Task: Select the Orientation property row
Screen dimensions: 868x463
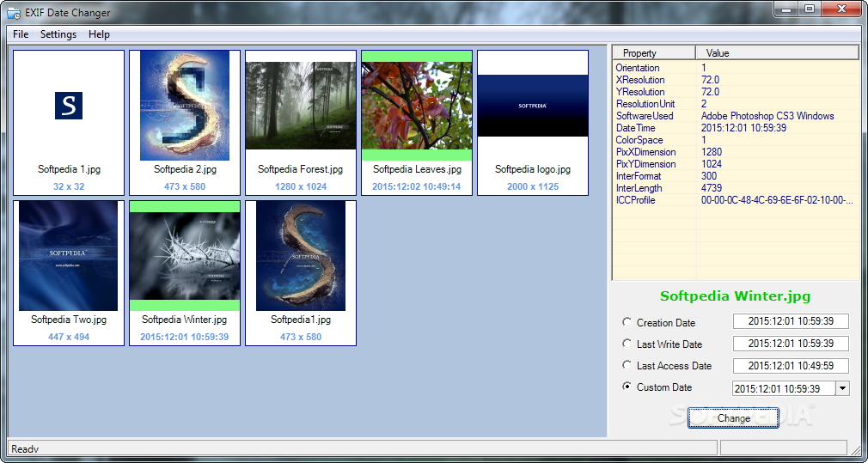Action: pos(737,68)
